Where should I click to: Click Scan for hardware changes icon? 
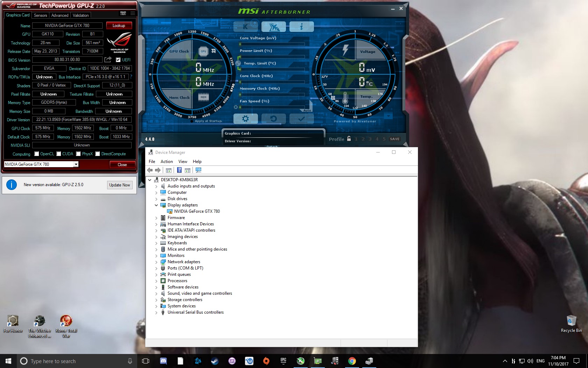point(198,170)
